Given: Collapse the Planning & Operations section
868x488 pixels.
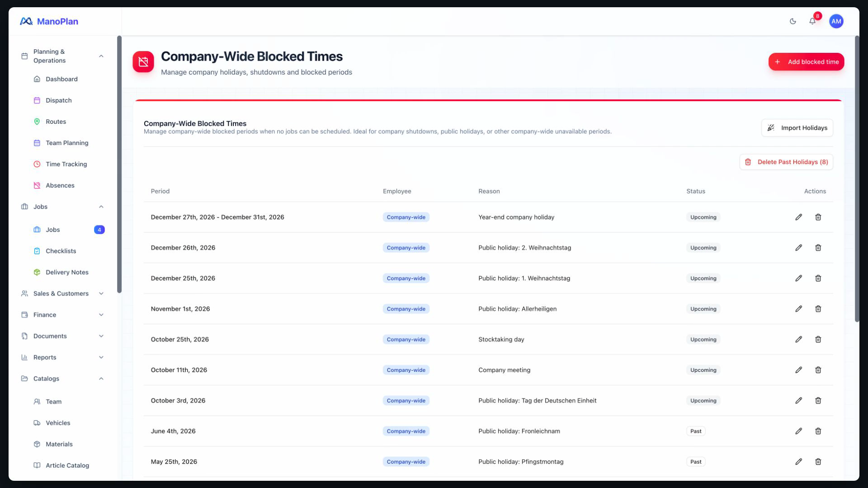Looking at the screenshot, I should tap(62, 56).
